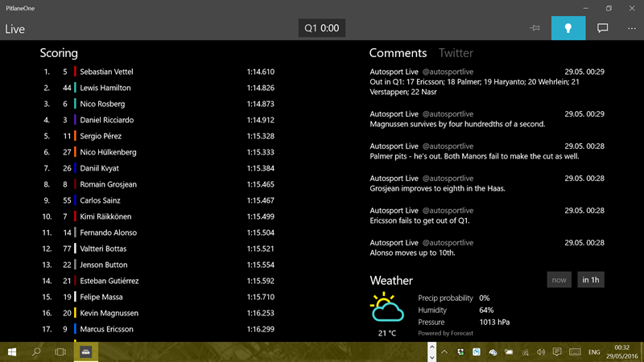Image resolution: width=644 pixels, height=362 pixels.
Task: Switch weather to now
Action: click(559, 280)
